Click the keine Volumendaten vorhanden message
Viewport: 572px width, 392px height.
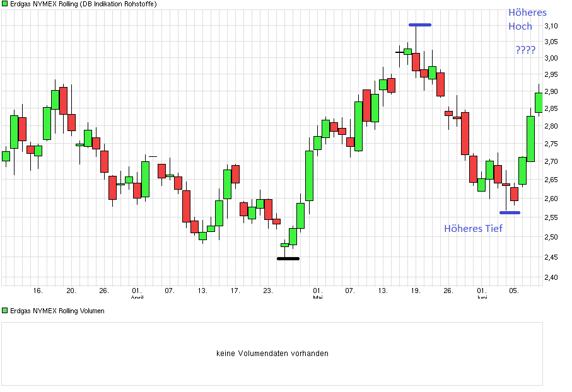click(x=272, y=353)
